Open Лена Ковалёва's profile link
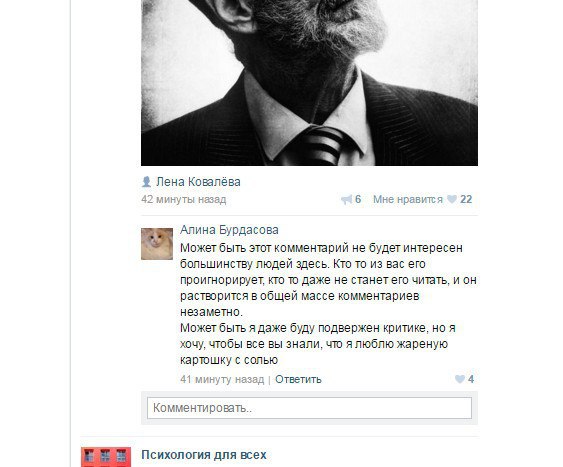563x467 pixels. point(198,182)
